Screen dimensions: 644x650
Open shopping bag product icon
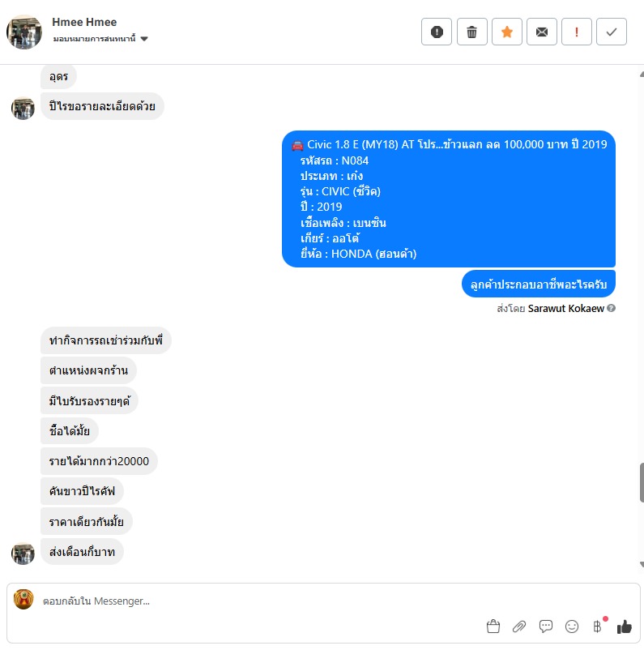pyautogui.click(x=493, y=626)
